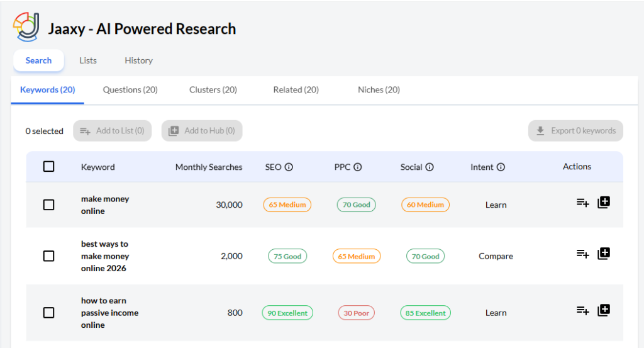Click keyword best ways to make money online 2026
Viewport: 644px width, 348px height.
(x=105, y=256)
